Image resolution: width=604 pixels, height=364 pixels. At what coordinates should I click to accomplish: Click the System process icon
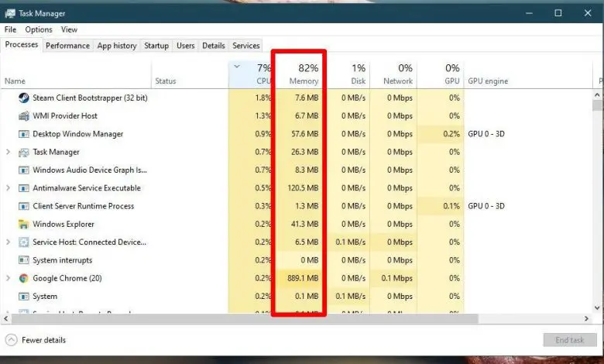point(23,296)
